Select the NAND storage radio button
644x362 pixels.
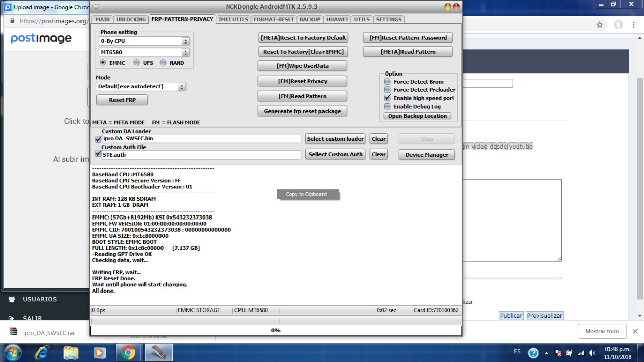coord(163,63)
